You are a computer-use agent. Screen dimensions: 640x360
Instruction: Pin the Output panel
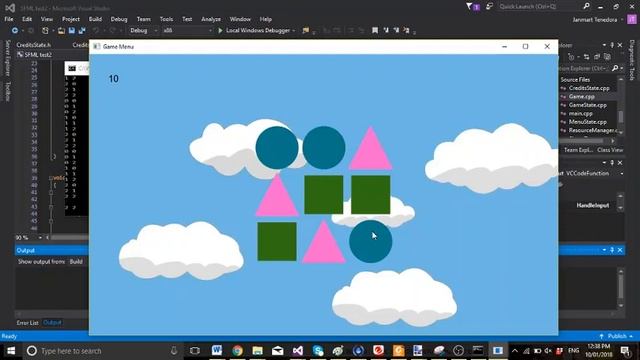coord(612,250)
